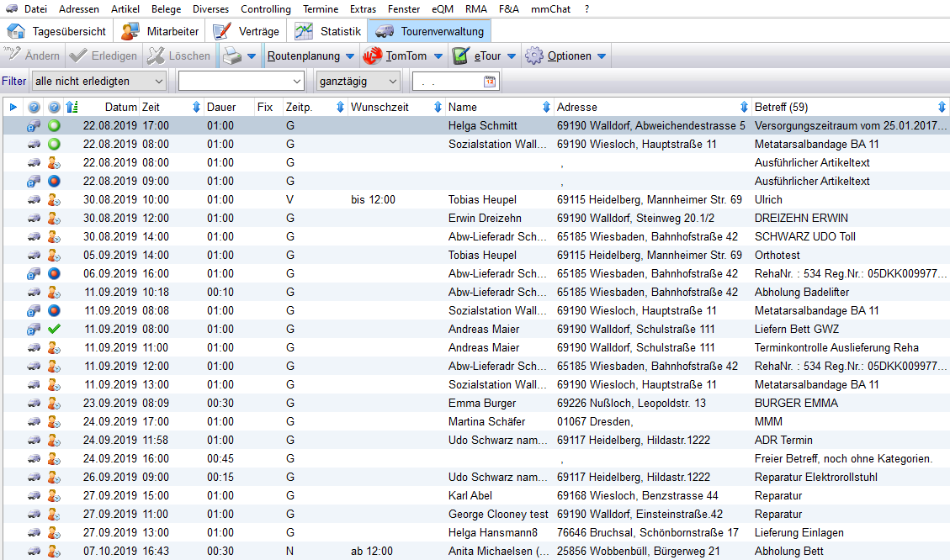Click the van icon of Tobias Heupel 30.08.2019 row
The image size is (950, 560).
coord(34,199)
